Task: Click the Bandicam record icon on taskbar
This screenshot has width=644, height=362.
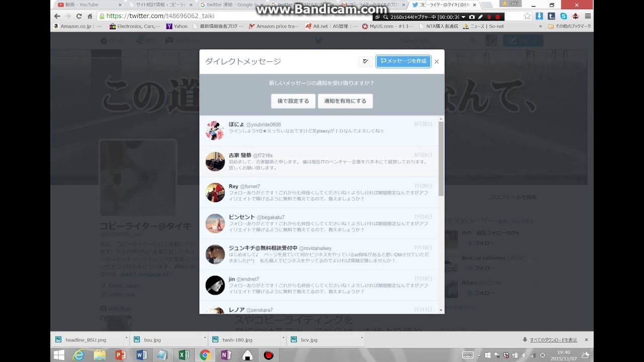Action: [x=268, y=355]
